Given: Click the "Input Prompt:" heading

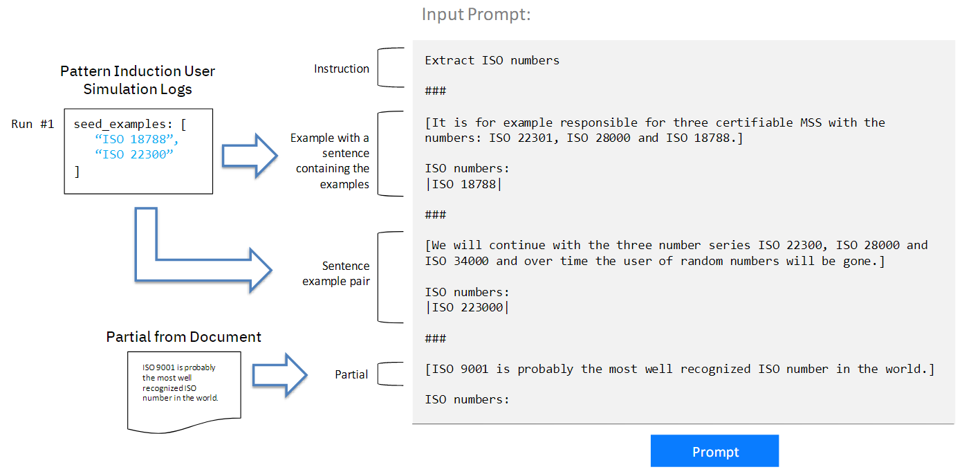Looking at the screenshot, I should [x=476, y=14].
